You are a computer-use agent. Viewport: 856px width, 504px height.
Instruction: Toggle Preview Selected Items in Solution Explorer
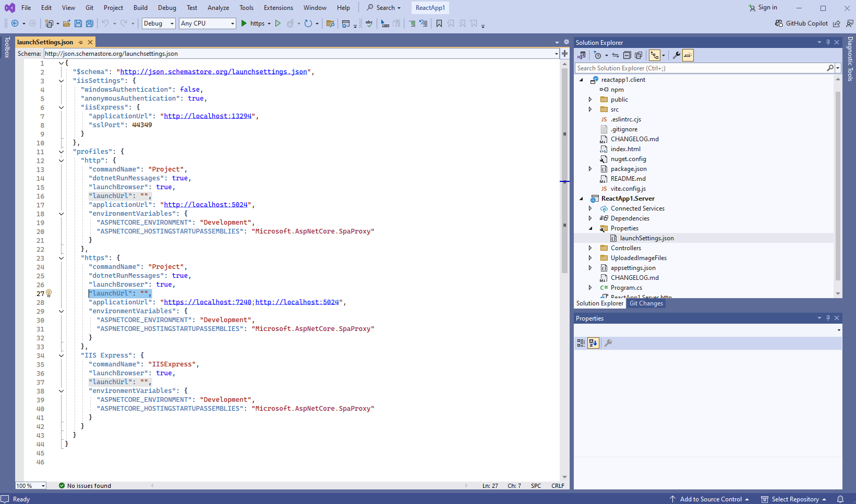[x=688, y=55]
